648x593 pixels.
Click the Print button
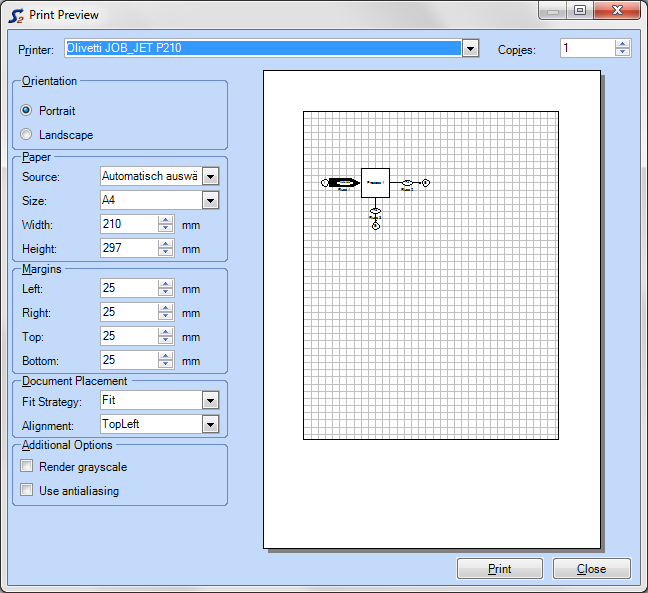[x=500, y=569]
